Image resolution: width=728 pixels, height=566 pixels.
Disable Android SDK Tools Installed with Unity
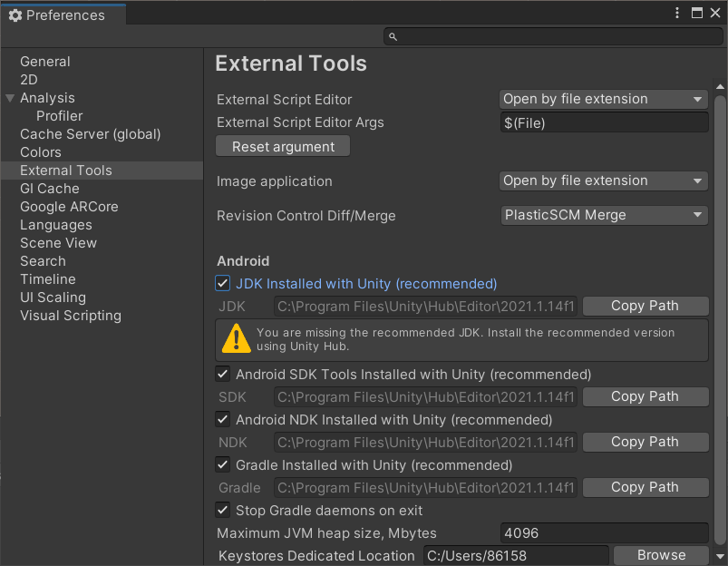(x=222, y=374)
